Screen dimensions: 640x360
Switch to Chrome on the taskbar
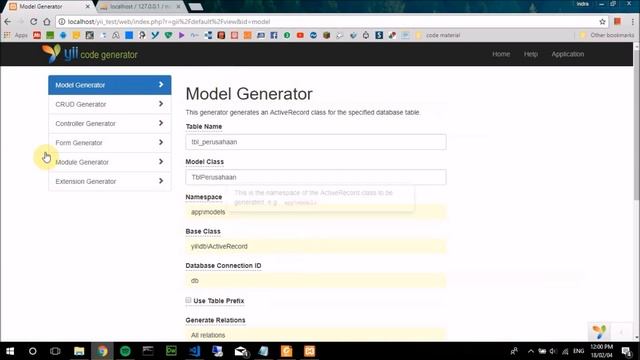click(x=102, y=351)
